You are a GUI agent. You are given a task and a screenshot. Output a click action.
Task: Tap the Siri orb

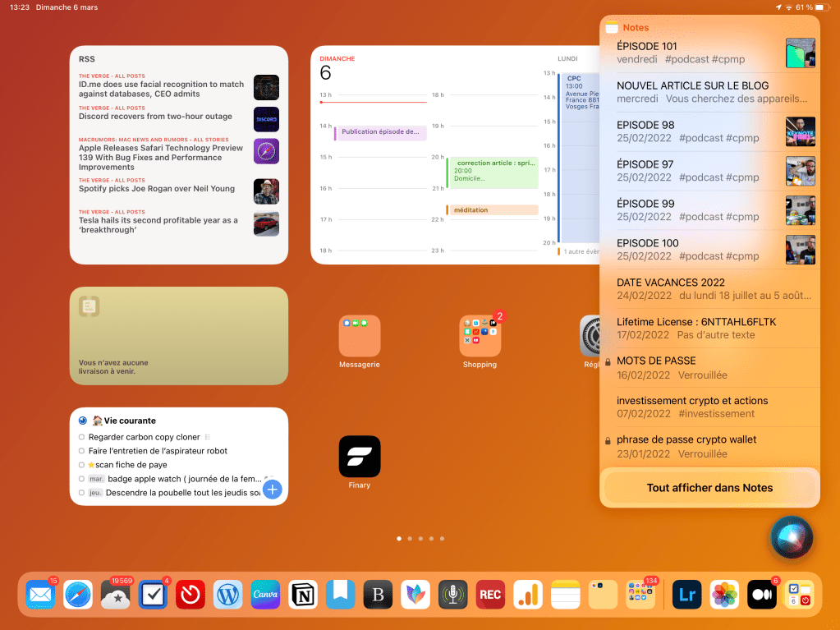(x=792, y=537)
